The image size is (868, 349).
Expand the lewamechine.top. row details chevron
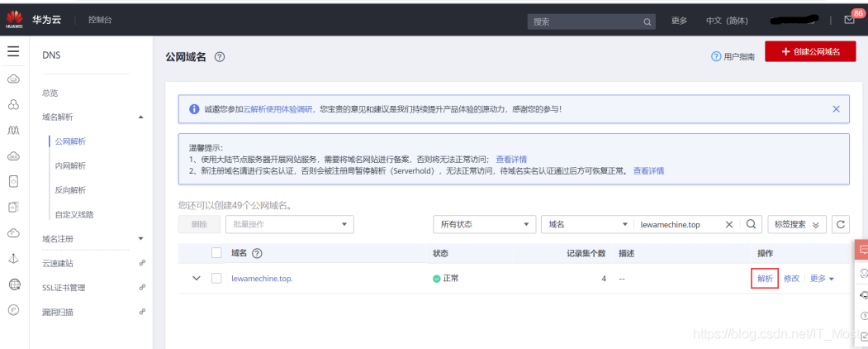[196, 278]
